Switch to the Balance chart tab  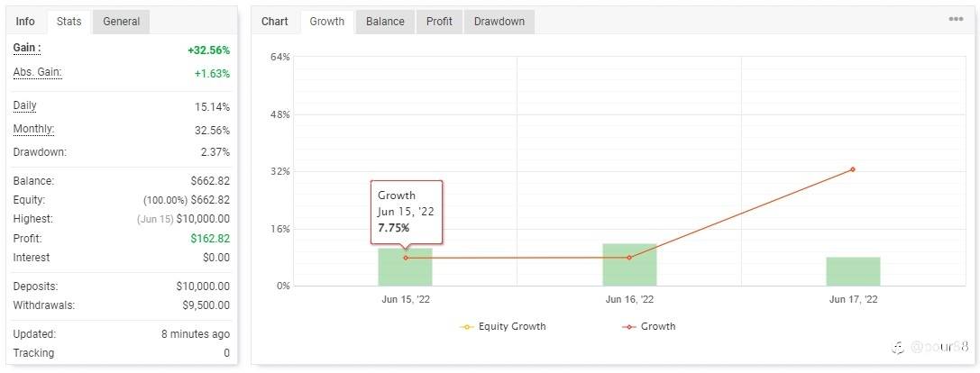[x=385, y=22]
